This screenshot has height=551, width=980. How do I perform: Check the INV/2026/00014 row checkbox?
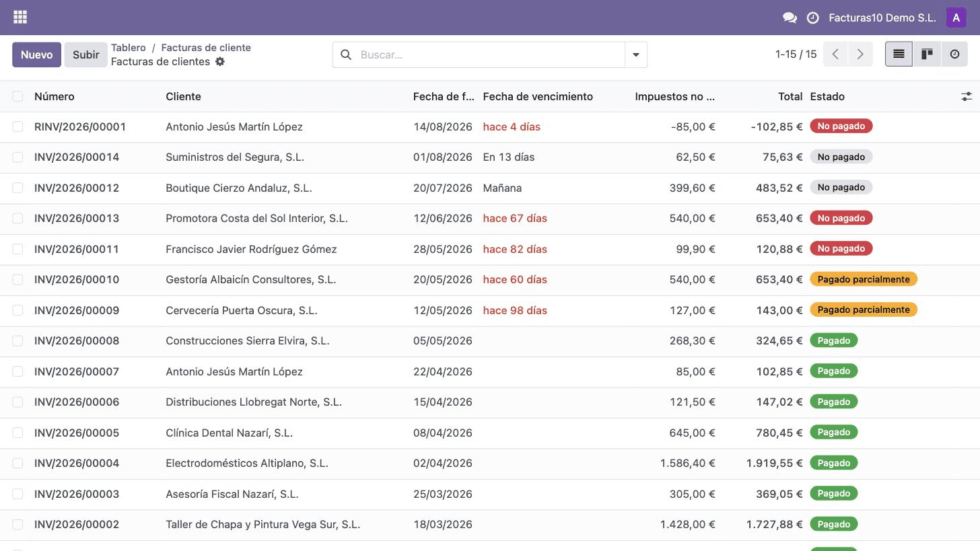point(17,157)
